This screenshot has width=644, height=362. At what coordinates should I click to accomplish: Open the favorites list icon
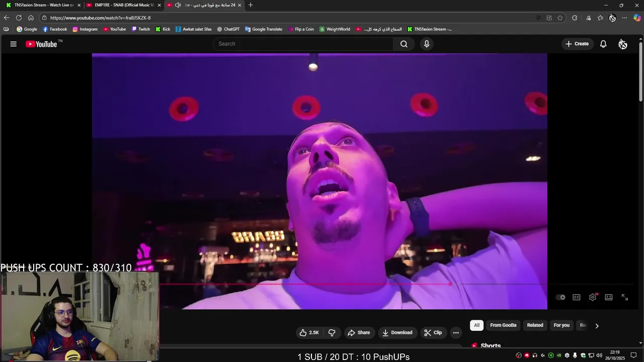click(600, 18)
